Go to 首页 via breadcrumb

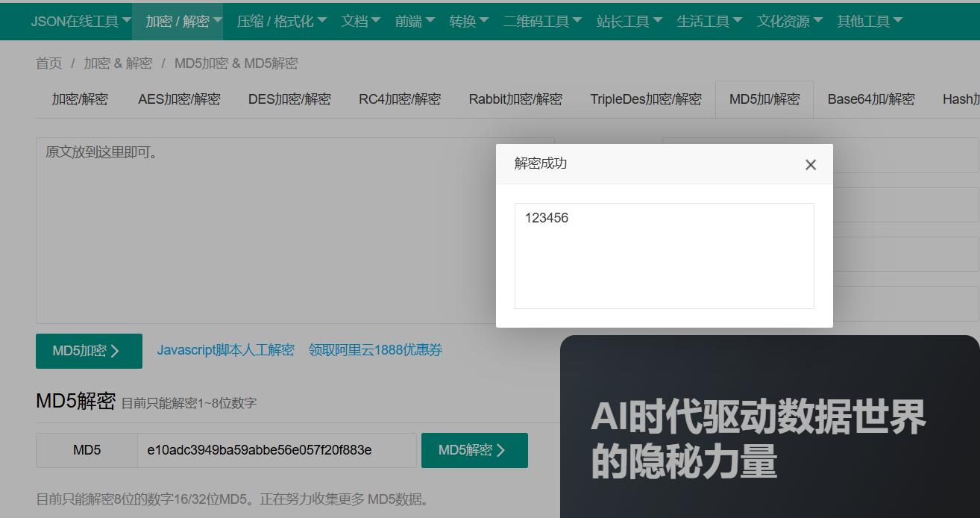point(48,63)
